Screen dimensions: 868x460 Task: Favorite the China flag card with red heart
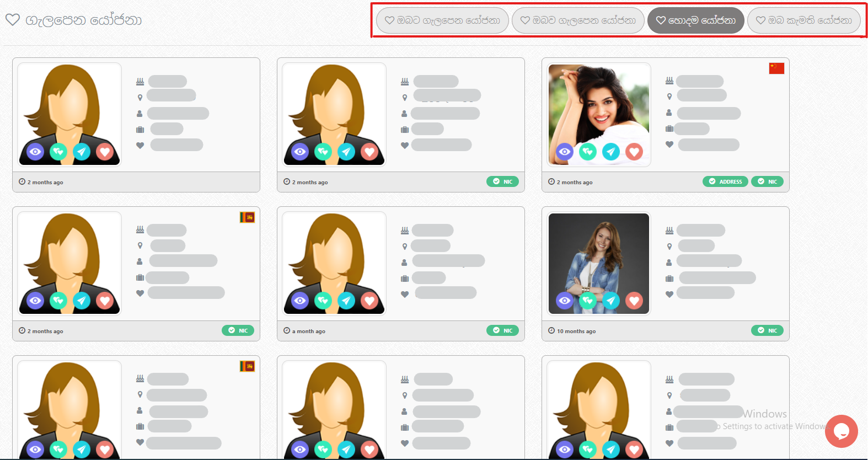(634, 152)
